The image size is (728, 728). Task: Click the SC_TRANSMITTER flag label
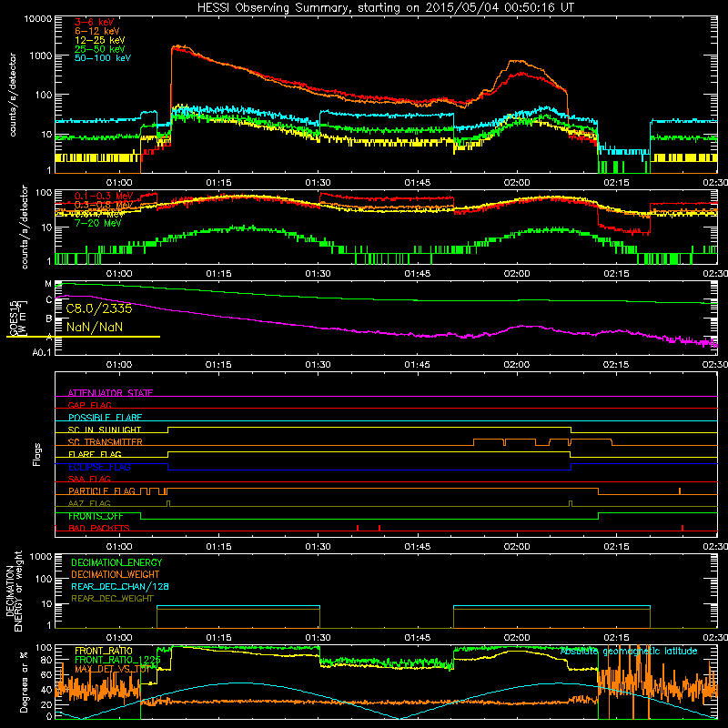pyautogui.click(x=105, y=442)
